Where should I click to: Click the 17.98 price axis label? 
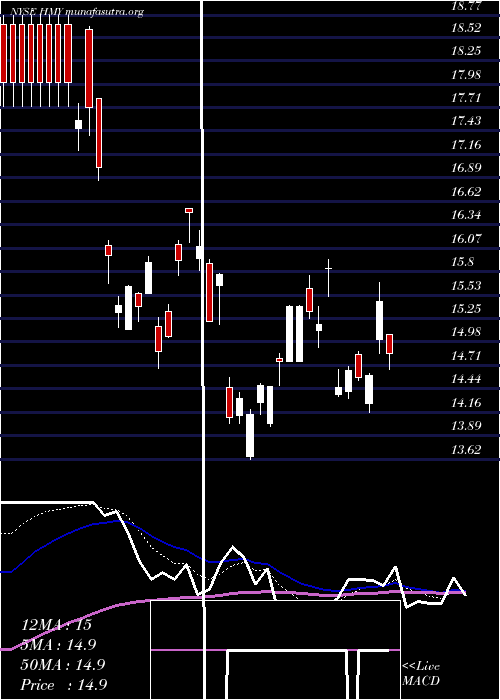pyautogui.click(x=467, y=75)
